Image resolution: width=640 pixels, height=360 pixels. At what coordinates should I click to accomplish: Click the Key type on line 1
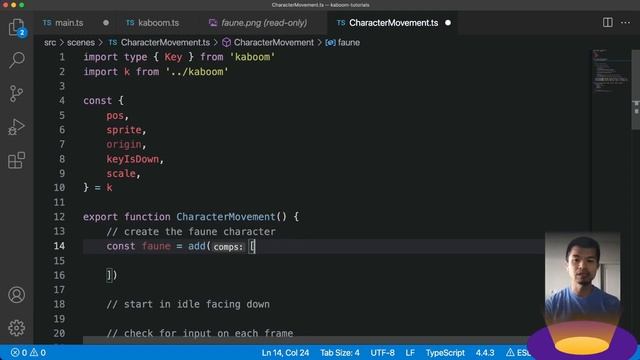173,57
